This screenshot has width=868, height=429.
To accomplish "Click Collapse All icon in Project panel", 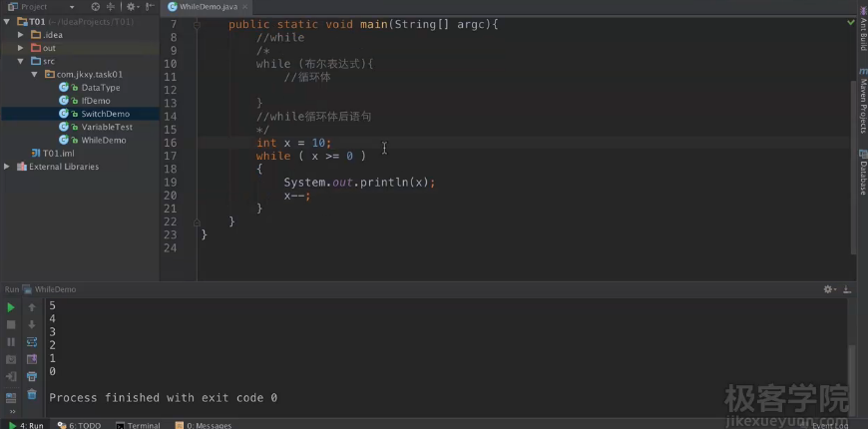I will click(x=110, y=7).
